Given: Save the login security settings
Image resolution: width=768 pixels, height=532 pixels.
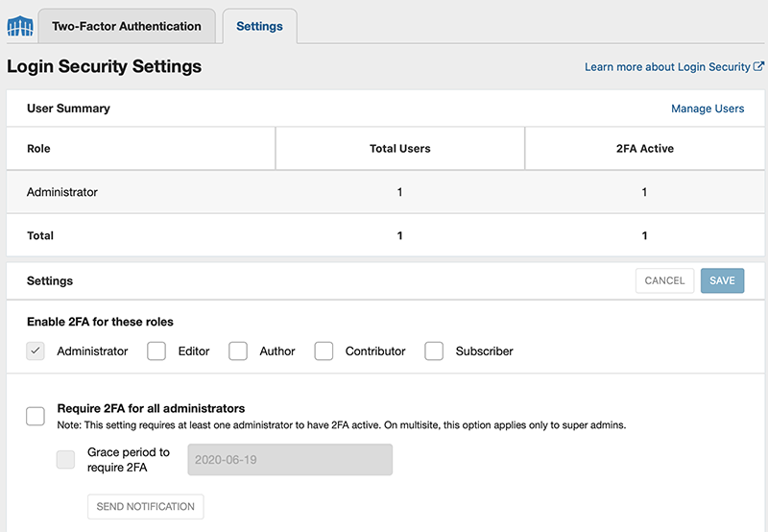Looking at the screenshot, I should pos(722,280).
